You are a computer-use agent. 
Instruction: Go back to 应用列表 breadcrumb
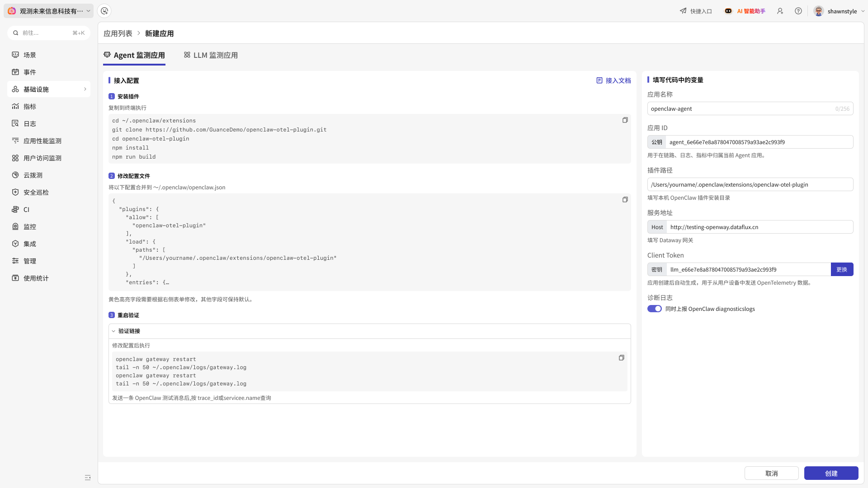click(x=118, y=33)
